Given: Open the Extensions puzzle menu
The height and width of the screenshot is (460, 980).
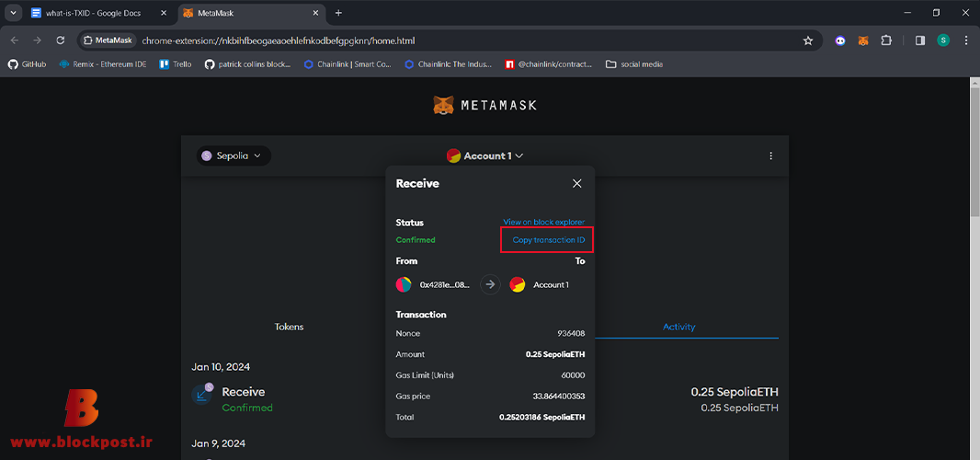Looking at the screenshot, I should [x=886, y=40].
